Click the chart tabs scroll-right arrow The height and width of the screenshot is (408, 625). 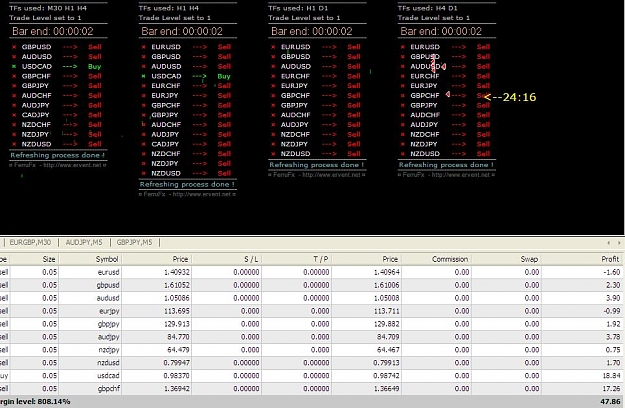(x=619, y=243)
